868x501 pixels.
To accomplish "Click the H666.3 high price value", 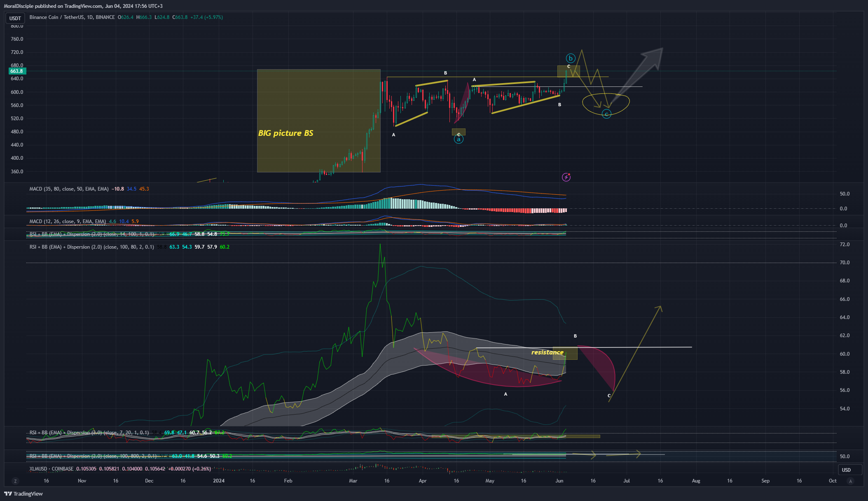I will pyautogui.click(x=144, y=17).
